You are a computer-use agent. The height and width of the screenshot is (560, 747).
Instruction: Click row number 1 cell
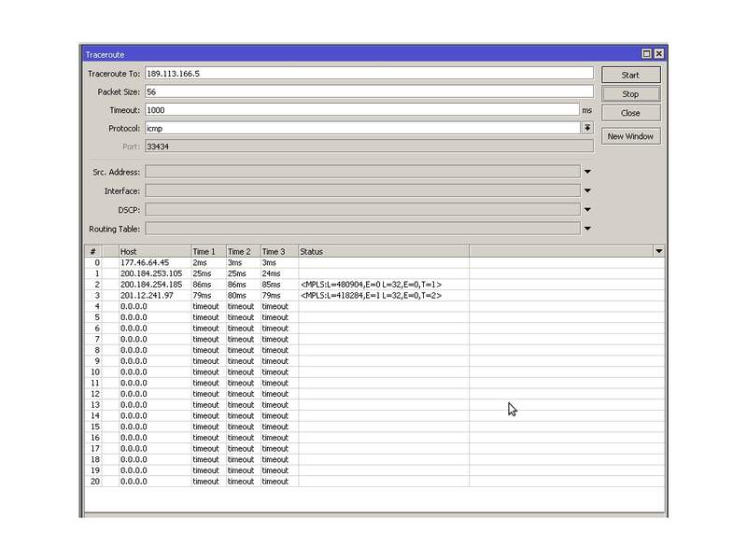coord(93,273)
